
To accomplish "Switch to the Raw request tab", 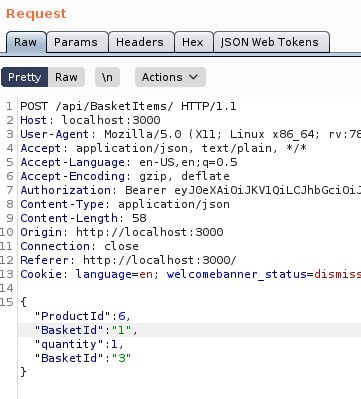I will click(x=26, y=42).
